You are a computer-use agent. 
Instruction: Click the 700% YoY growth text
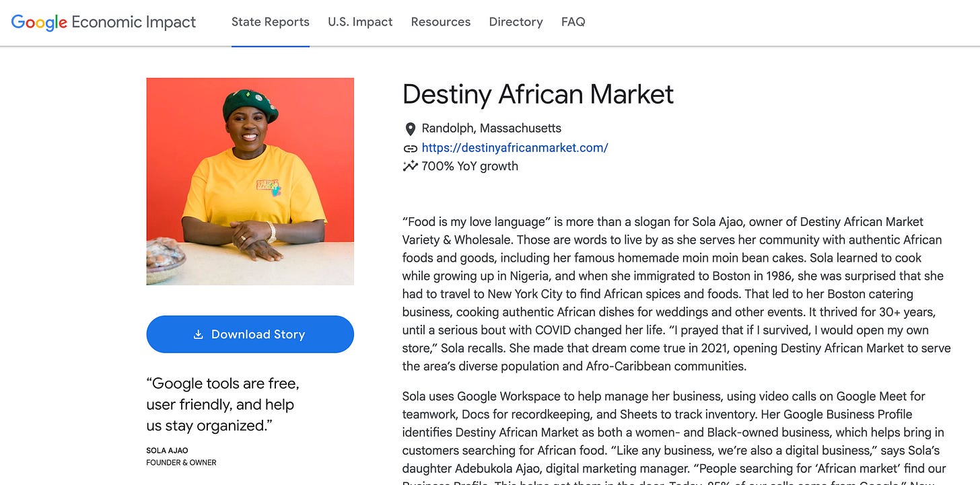point(470,166)
